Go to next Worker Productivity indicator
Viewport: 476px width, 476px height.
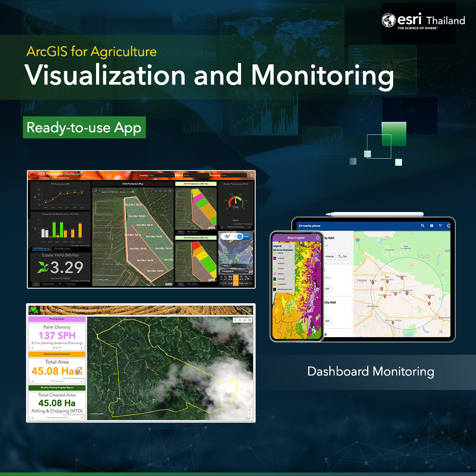(249, 227)
